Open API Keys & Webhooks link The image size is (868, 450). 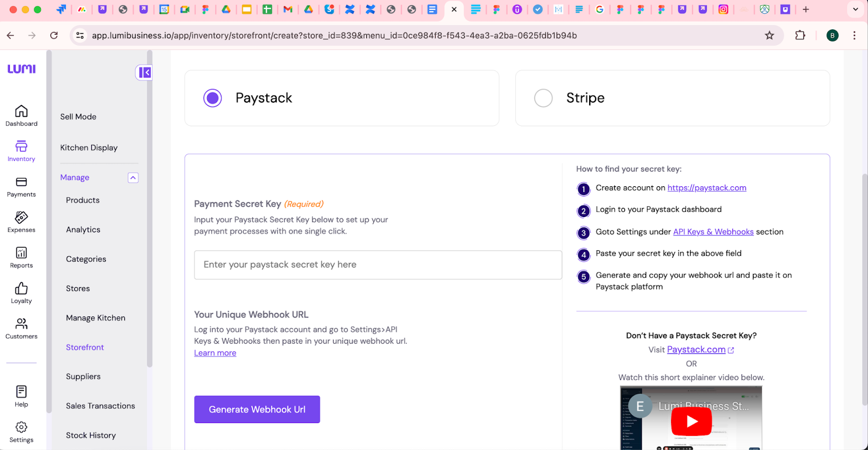(x=713, y=232)
